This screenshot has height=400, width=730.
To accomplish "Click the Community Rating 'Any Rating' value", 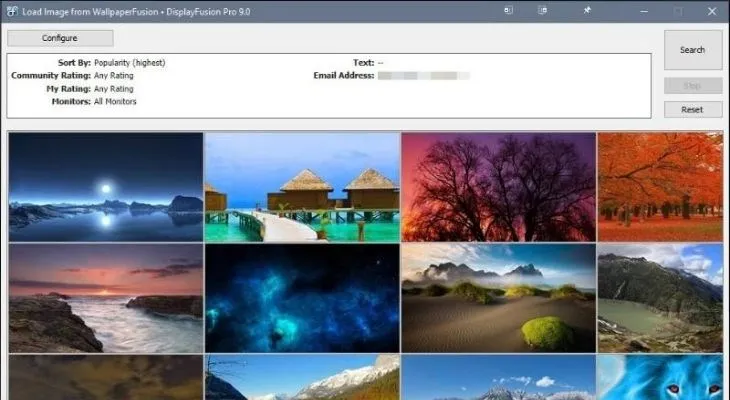I will click(114, 75).
